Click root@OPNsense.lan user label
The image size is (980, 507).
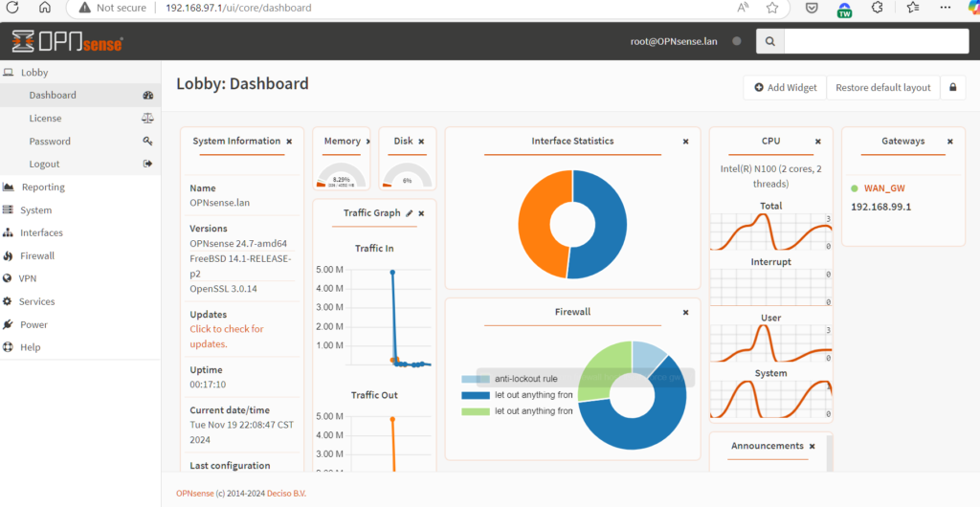coord(674,41)
